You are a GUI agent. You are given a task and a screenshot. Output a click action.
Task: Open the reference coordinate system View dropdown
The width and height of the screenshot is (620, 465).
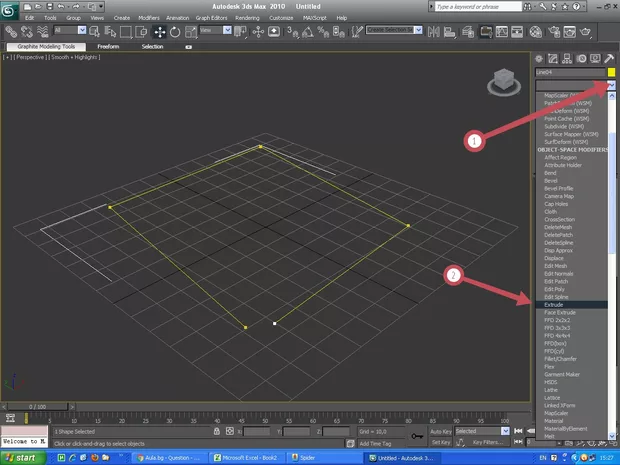227,30
